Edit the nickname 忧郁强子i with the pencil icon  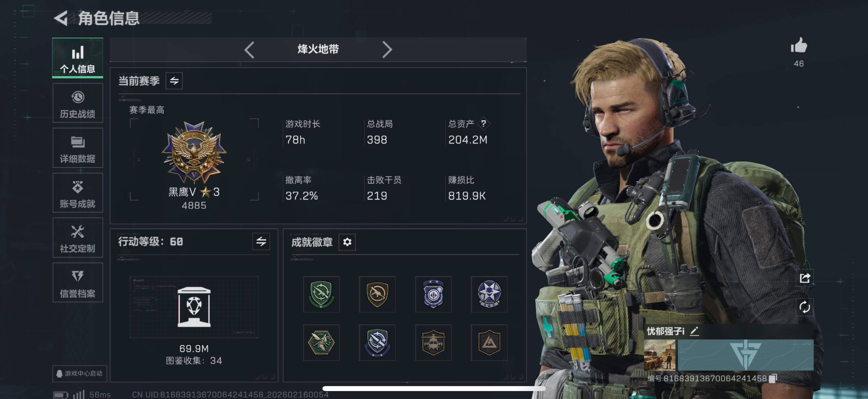(x=694, y=331)
